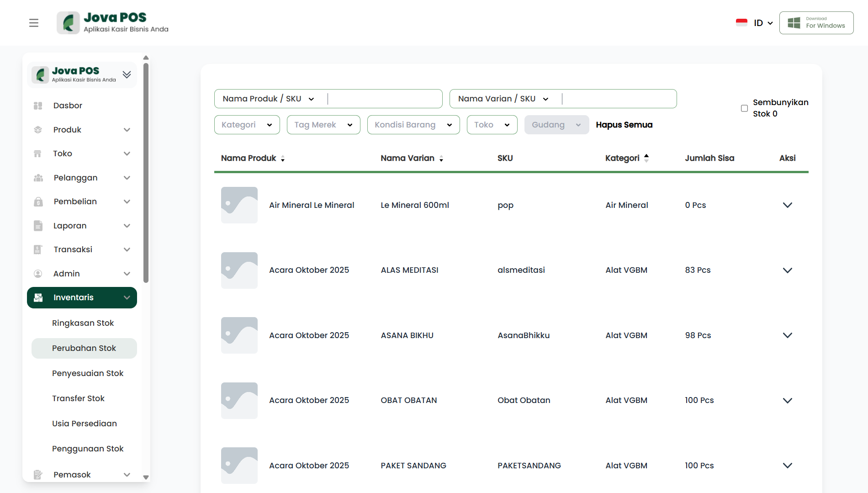The image size is (868, 493).
Task: Enable the Sembunyikan Stok 0 checkbox
Action: tap(744, 108)
